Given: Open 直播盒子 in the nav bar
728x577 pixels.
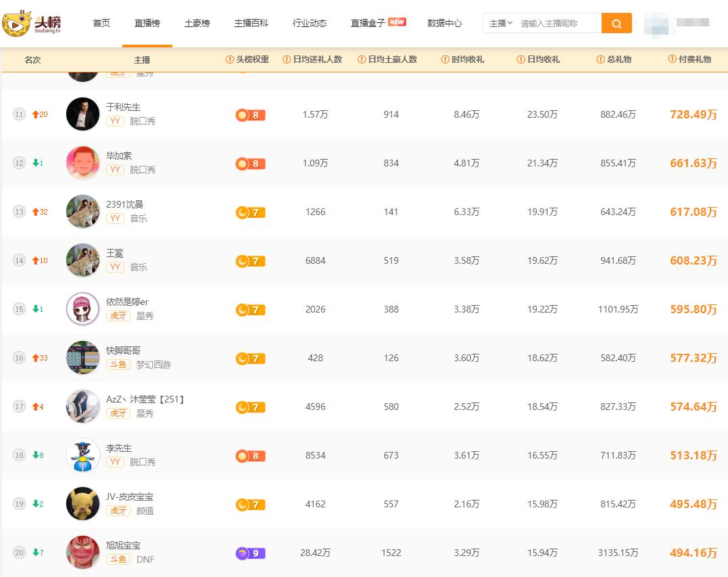Looking at the screenshot, I should 368,23.
